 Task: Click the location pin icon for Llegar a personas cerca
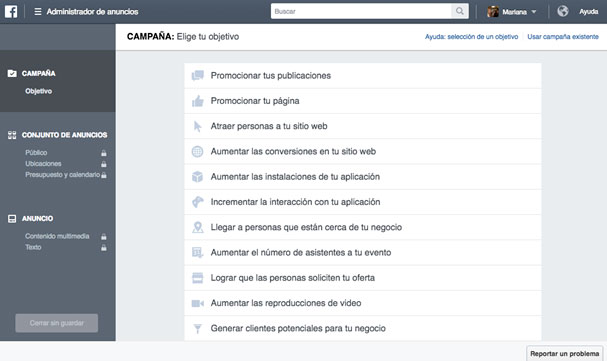(197, 227)
